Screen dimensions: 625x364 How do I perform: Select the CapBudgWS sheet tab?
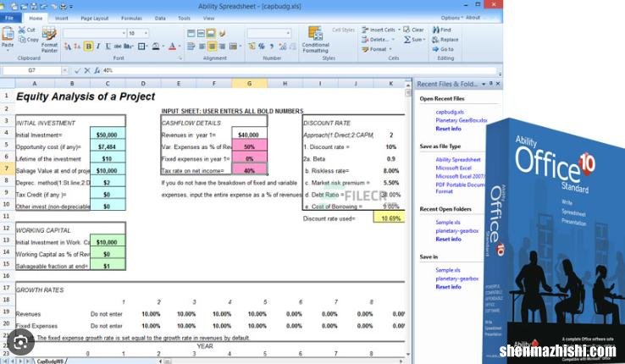tap(49, 361)
